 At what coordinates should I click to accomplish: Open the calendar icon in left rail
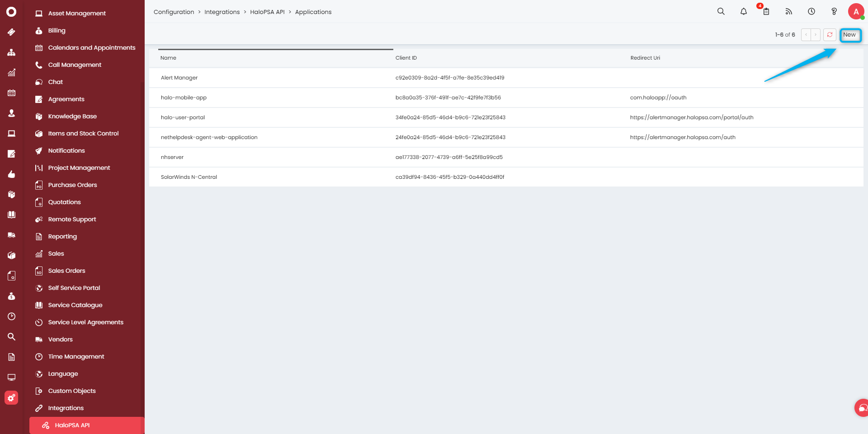pyautogui.click(x=11, y=93)
